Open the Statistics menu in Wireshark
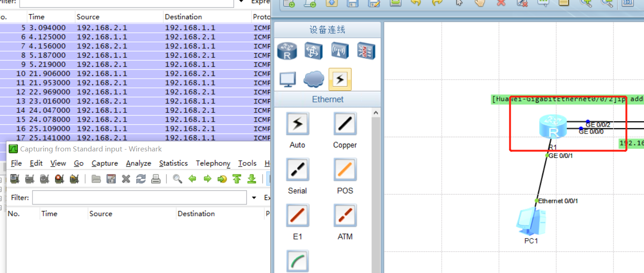This screenshot has width=644, height=273. pyautogui.click(x=174, y=163)
